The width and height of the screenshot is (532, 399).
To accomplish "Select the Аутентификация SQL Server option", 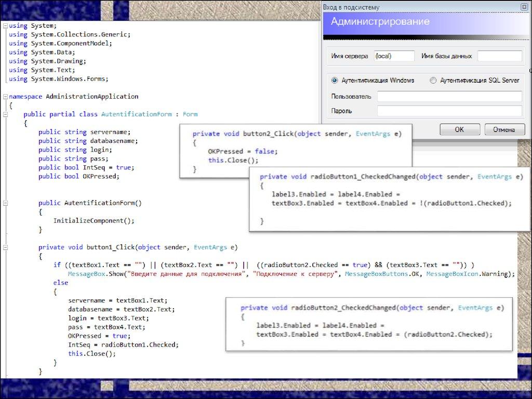I will tap(433, 81).
